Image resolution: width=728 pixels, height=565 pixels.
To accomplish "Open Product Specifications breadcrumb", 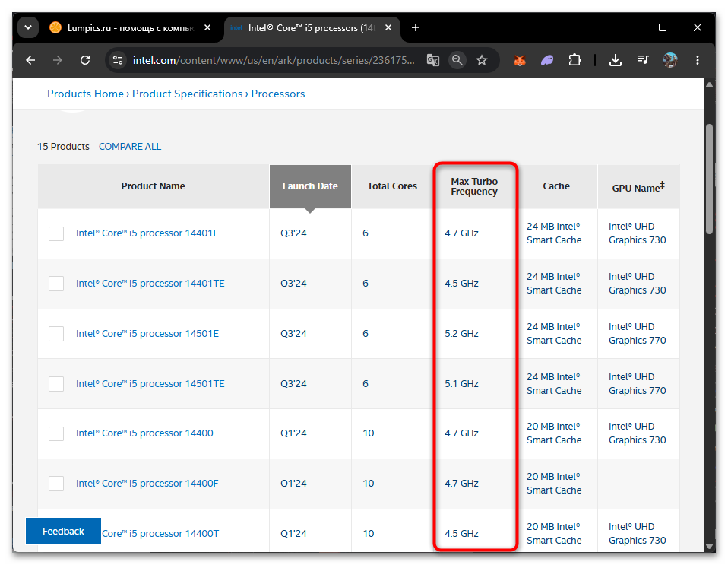I will [187, 94].
